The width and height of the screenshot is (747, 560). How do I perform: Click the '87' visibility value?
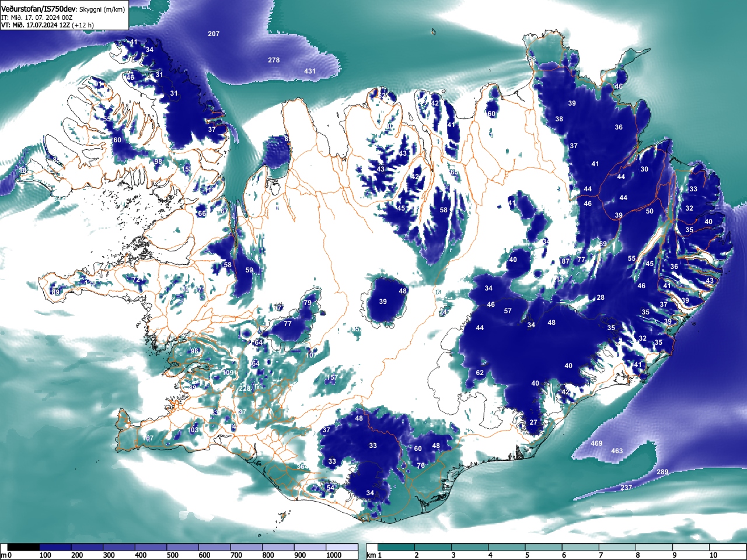pyautogui.click(x=565, y=261)
